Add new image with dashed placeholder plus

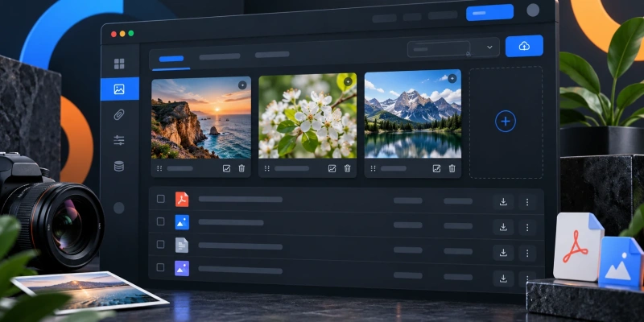pos(506,122)
